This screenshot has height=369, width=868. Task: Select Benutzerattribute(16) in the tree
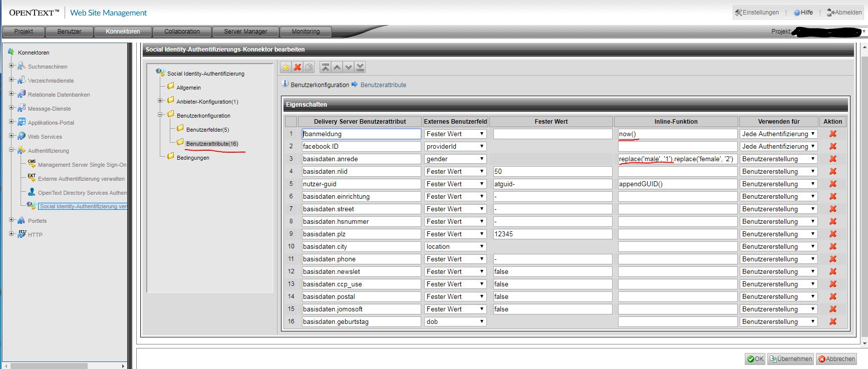click(x=212, y=144)
